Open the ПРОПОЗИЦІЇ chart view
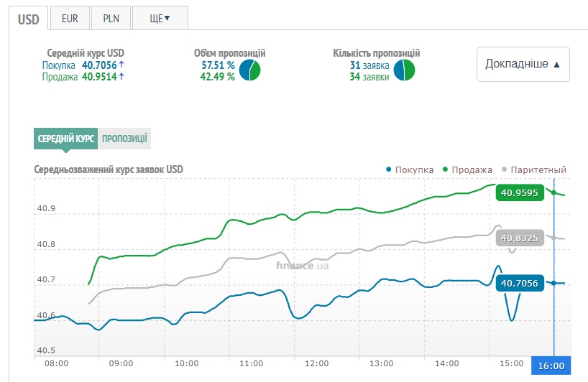 point(124,139)
